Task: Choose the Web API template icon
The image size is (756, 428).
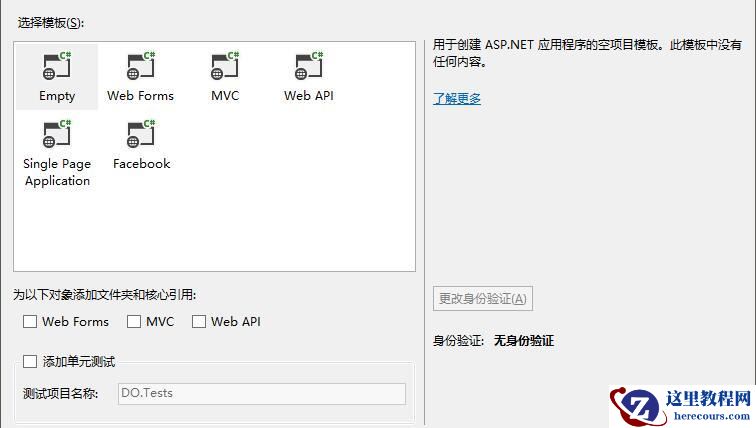Action: click(309, 66)
